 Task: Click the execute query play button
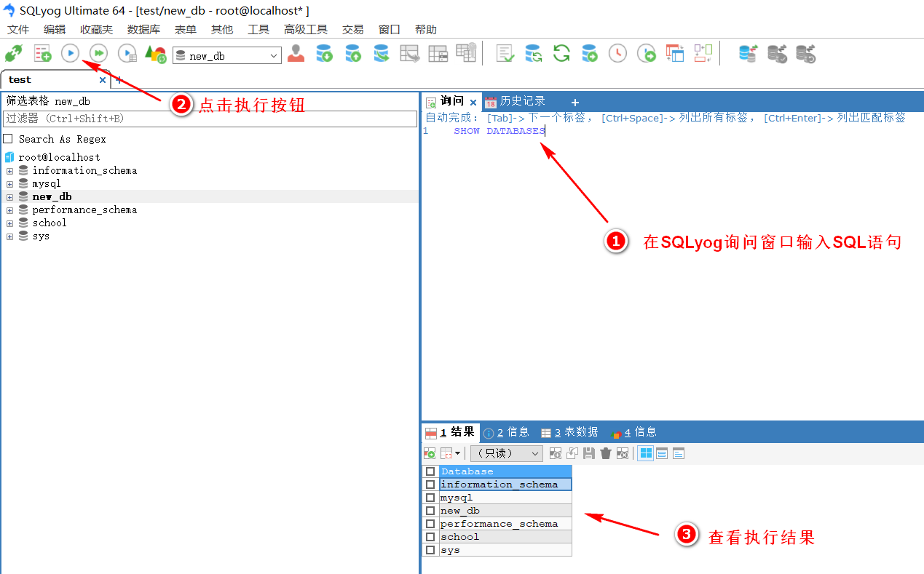click(70, 53)
